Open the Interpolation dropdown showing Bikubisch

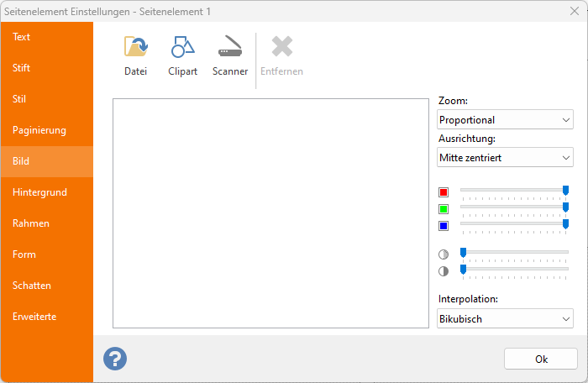point(505,319)
